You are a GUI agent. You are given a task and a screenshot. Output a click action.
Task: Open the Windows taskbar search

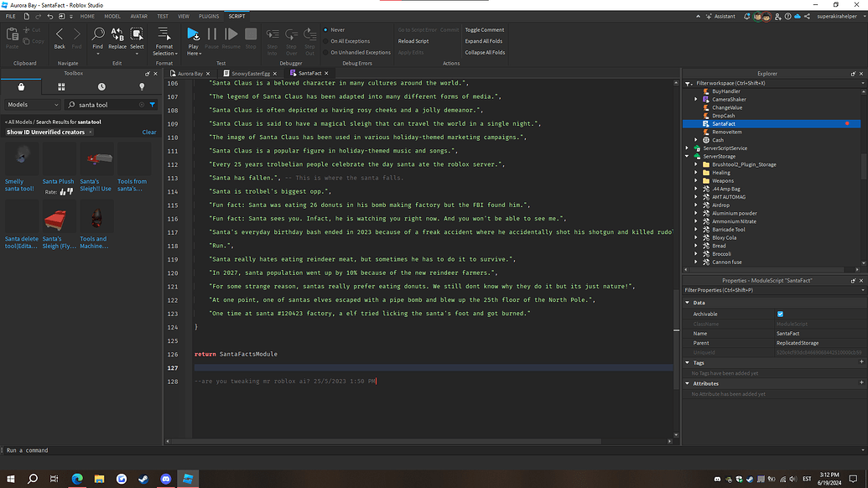coord(33,479)
